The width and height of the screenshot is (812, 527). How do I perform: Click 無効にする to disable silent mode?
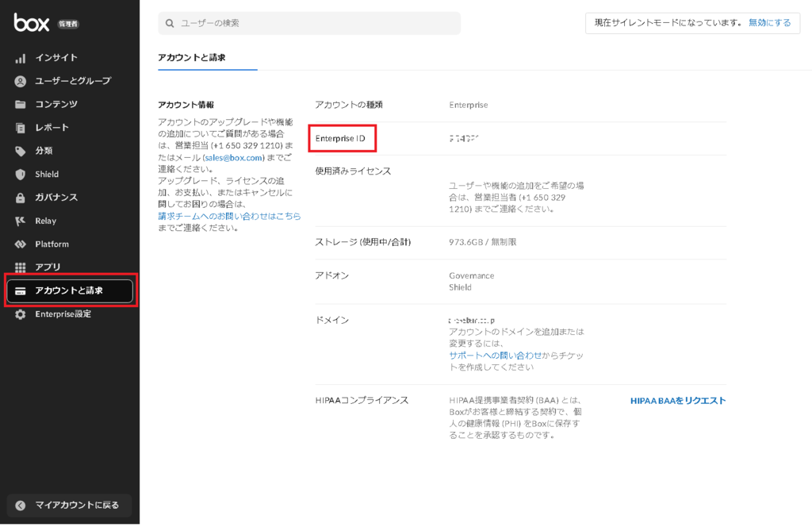click(769, 23)
